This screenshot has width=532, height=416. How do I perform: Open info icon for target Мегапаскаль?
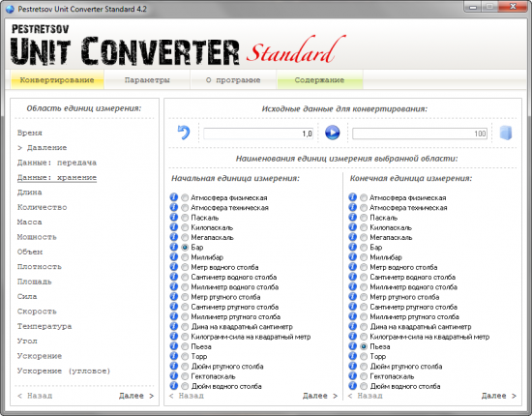[x=352, y=237]
